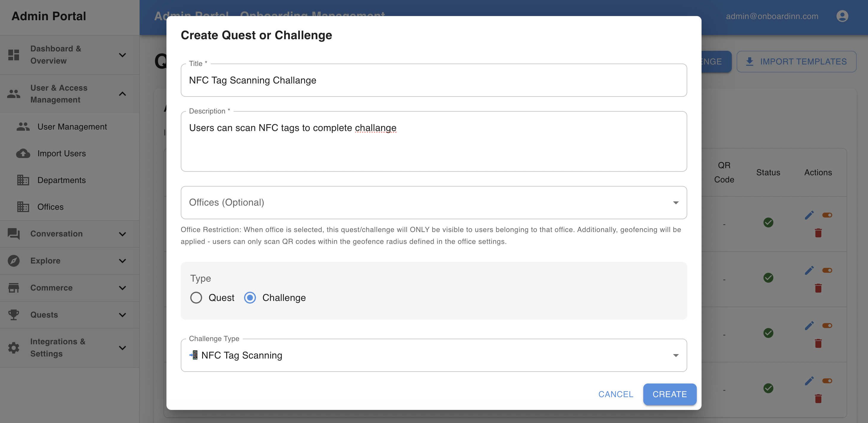This screenshot has width=868, height=423.
Task: Click the user account avatar icon
Action: tap(842, 16)
